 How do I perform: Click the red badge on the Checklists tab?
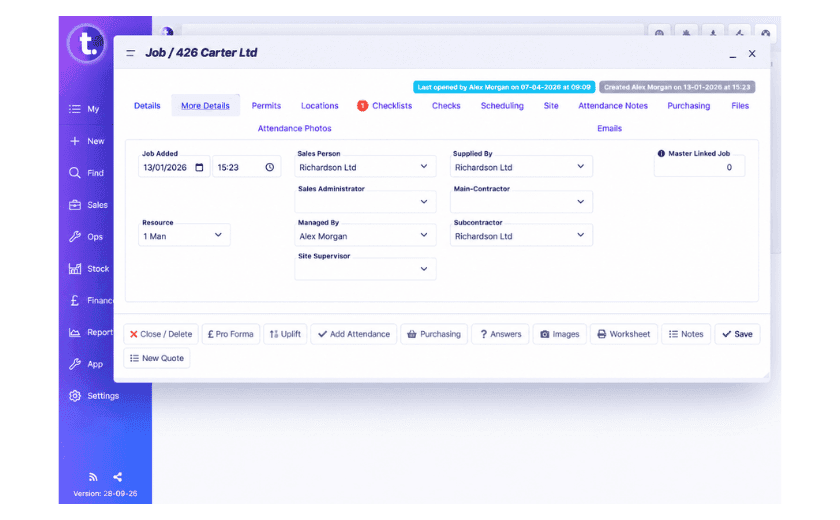(x=362, y=106)
